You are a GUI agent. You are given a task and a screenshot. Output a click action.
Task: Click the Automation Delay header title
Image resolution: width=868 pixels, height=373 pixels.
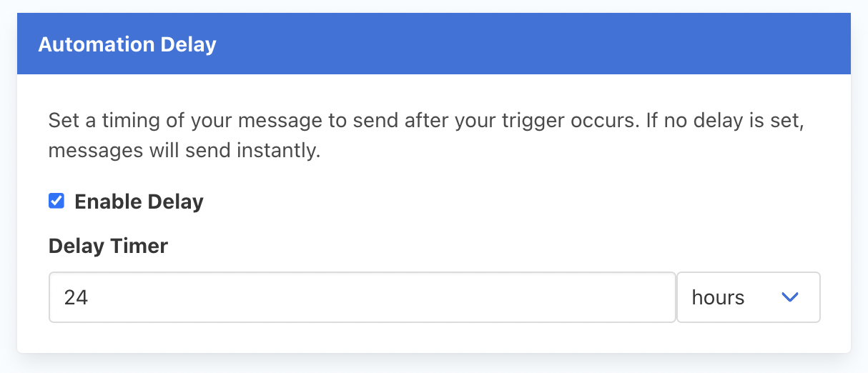[127, 45]
